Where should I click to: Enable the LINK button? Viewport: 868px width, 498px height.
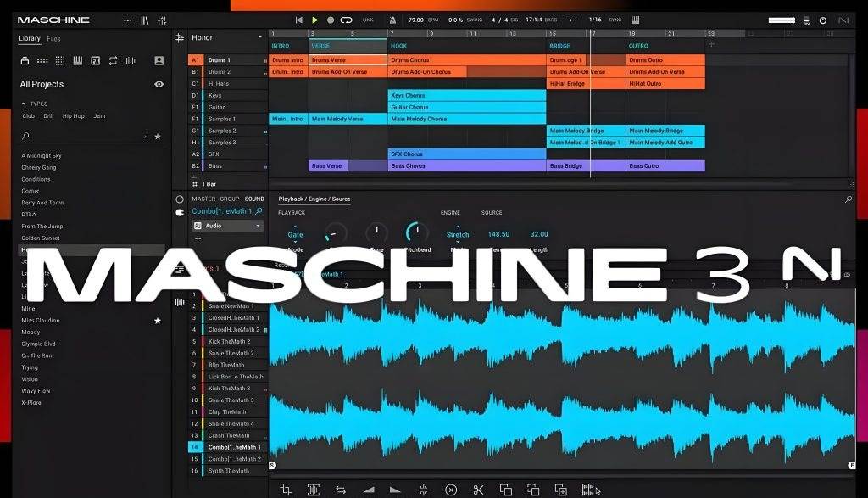tap(368, 20)
